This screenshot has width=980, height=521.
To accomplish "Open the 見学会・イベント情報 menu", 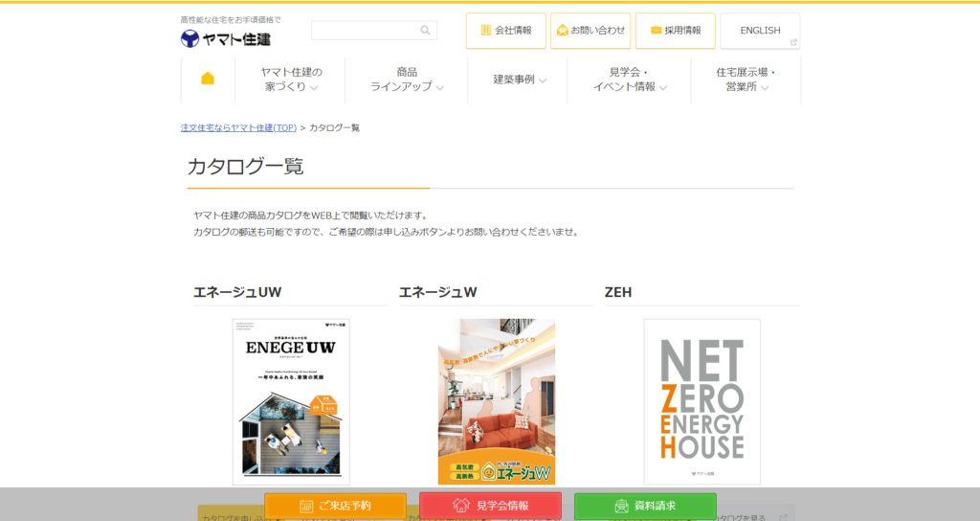I will click(630, 79).
